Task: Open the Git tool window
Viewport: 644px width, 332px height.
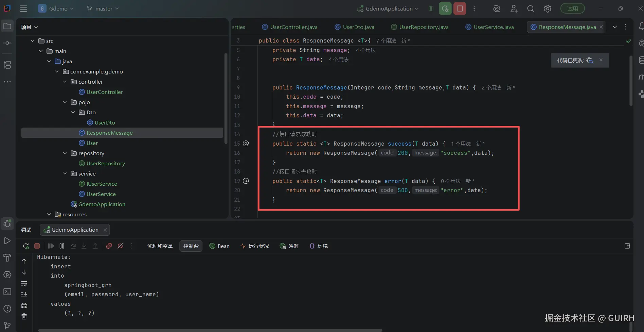Action: (7, 326)
